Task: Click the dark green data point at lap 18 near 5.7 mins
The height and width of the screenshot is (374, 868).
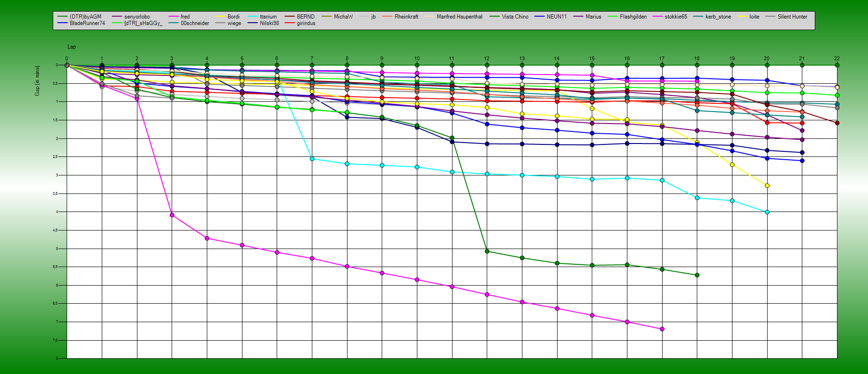Action: pos(697,275)
